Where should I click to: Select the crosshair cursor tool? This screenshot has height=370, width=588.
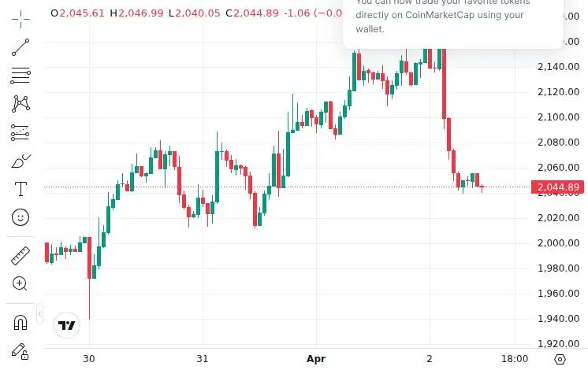pos(20,19)
